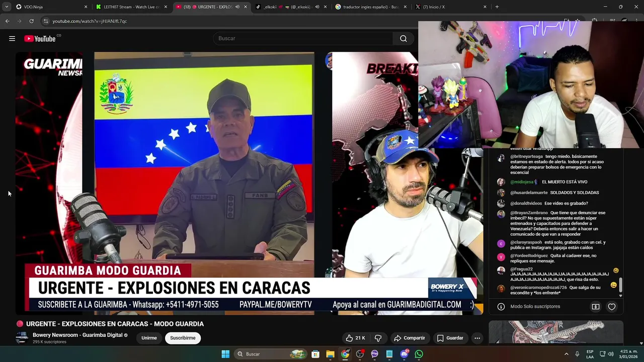Open the purple chat app taskbar icon

tap(375, 354)
